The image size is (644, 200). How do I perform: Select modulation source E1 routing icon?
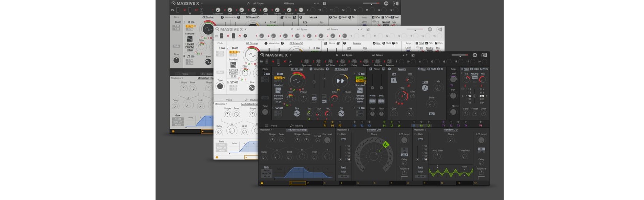[354, 122]
